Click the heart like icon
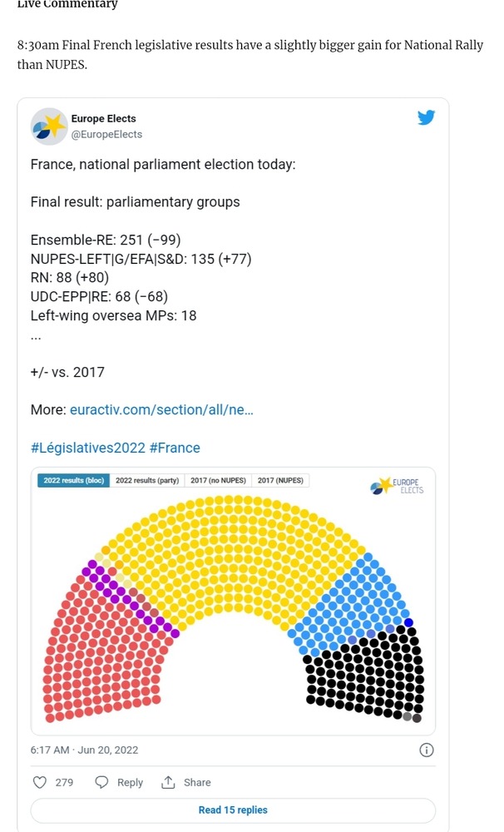Screen dimensions: 504x832 (39, 782)
